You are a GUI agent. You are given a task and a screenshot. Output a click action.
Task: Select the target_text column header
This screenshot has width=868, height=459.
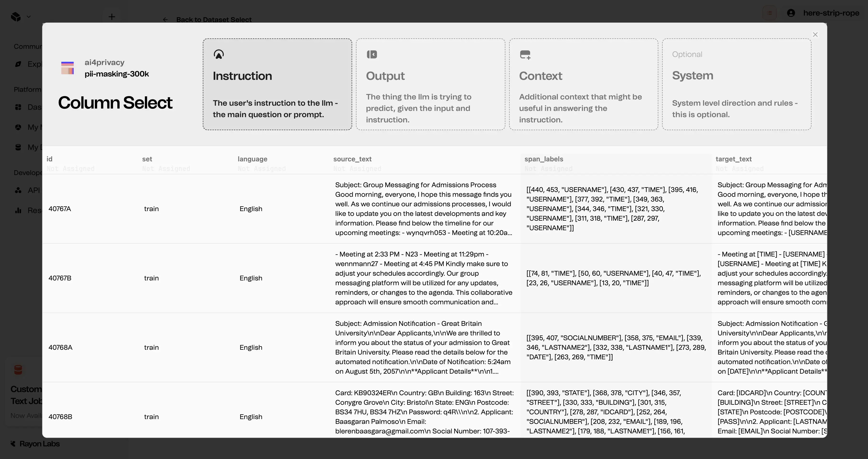click(x=733, y=159)
